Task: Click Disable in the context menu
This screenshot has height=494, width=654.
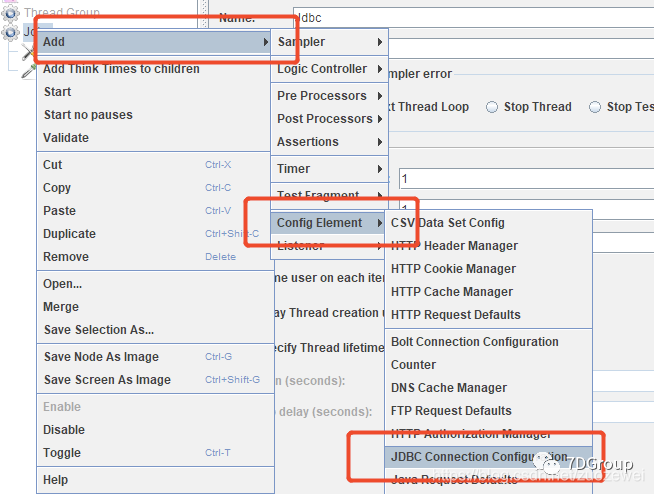Action: [155, 430]
